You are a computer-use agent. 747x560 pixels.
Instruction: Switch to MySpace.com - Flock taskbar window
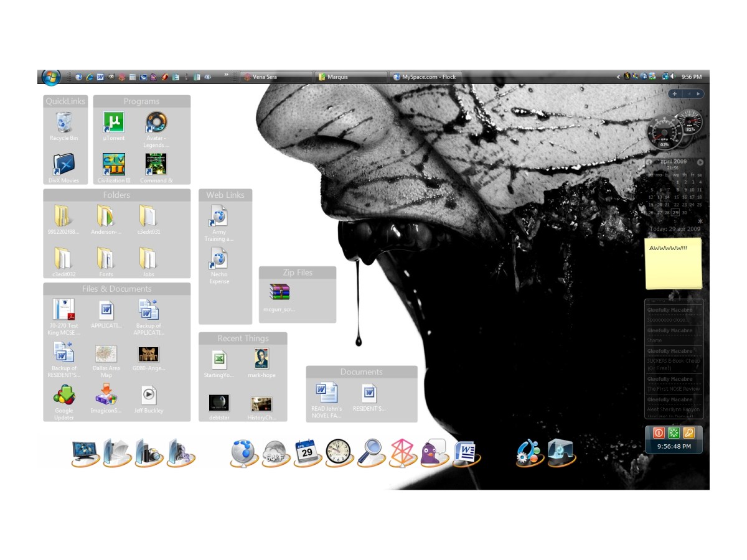tap(427, 77)
